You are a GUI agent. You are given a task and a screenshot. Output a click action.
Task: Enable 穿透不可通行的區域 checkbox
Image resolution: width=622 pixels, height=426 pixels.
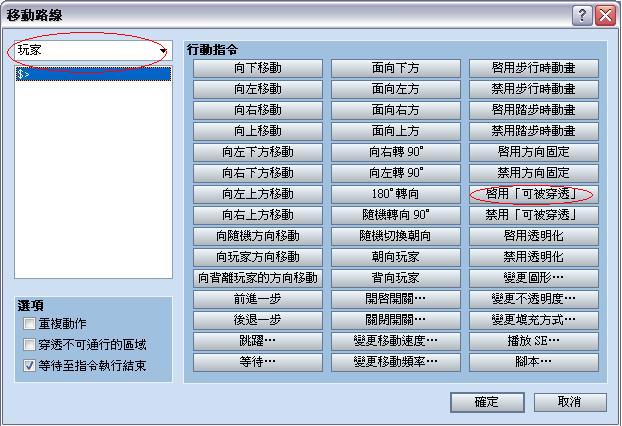[x=29, y=344]
